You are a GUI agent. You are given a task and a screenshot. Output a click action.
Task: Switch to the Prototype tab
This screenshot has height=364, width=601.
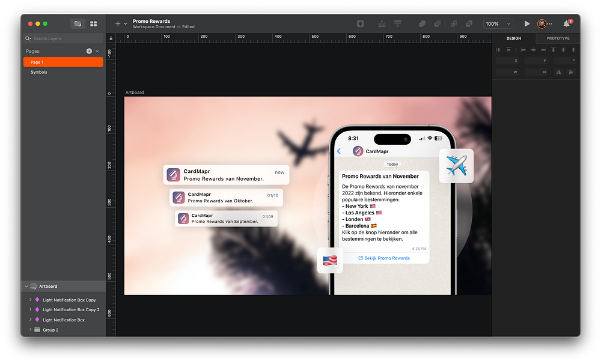[558, 38]
